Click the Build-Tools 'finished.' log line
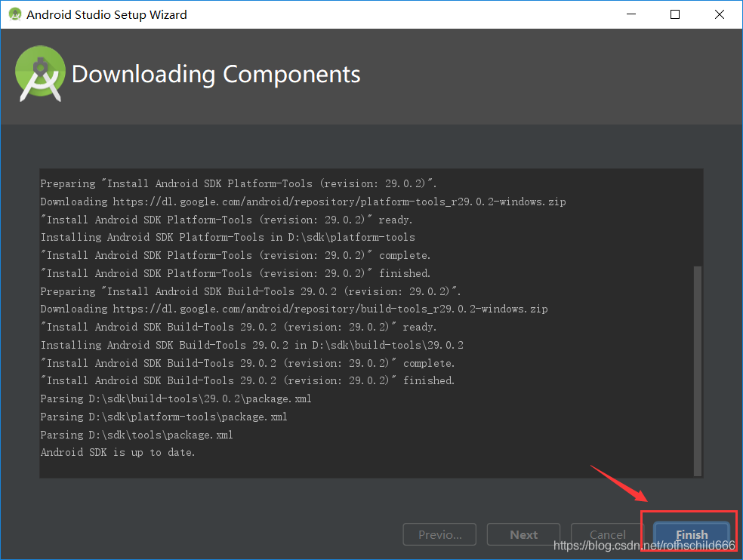743x560 pixels. click(x=248, y=380)
